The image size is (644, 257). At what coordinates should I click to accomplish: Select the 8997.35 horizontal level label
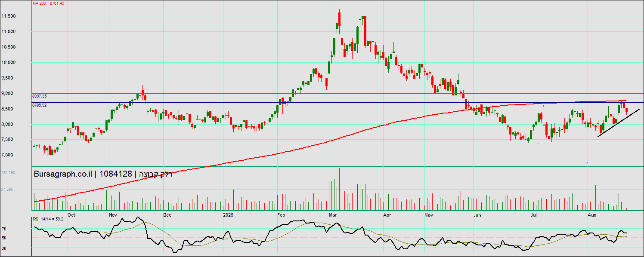click(x=40, y=96)
